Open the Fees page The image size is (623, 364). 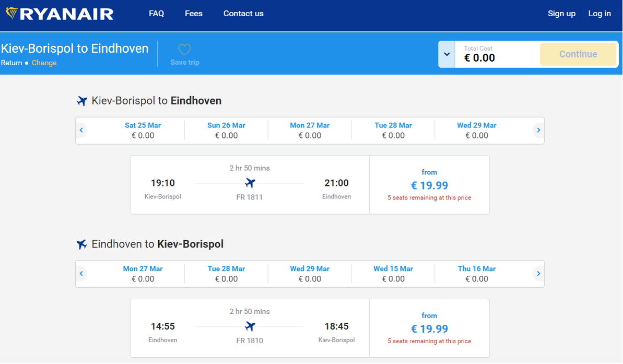tap(193, 14)
